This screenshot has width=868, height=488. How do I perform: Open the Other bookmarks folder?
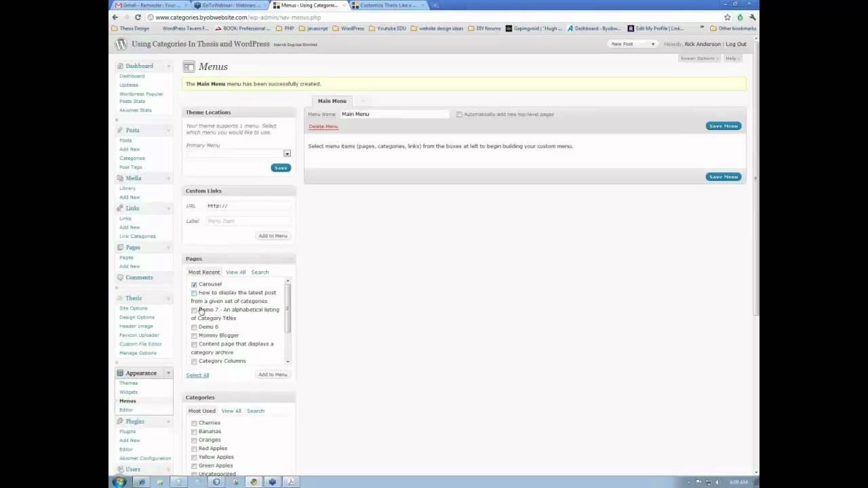[733, 28]
